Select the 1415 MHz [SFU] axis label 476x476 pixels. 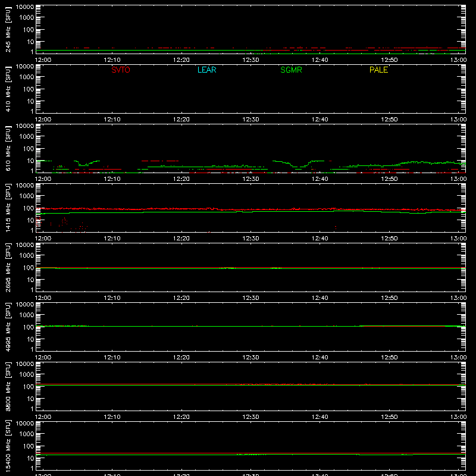point(8,208)
